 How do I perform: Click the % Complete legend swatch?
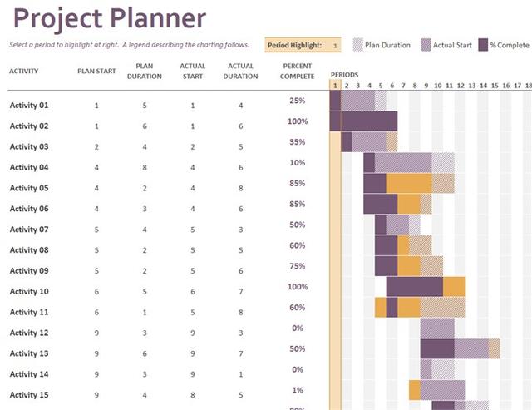tap(483, 45)
